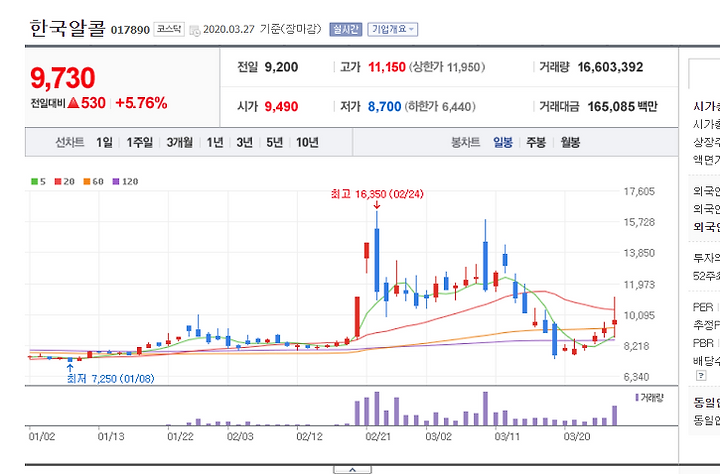Click the green 5-day moving average legend swatch
This screenshot has width=720, height=474.
pos(34,181)
